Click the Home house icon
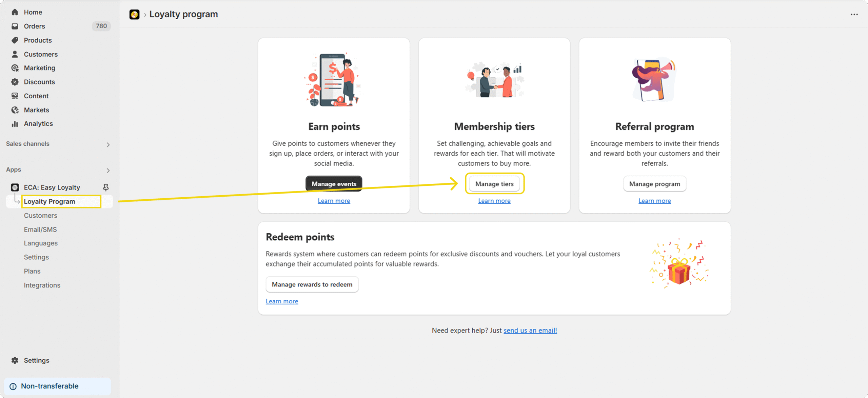The height and width of the screenshot is (398, 868). pyautogui.click(x=15, y=12)
